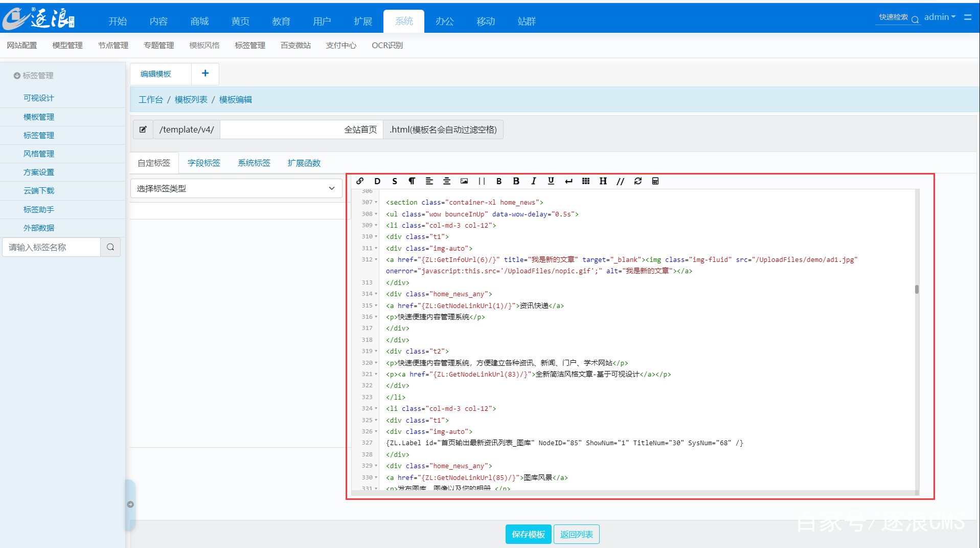Viewport: 980px width, 548px height.
Task: Open the 选择标签类型 dropdown
Action: point(236,188)
